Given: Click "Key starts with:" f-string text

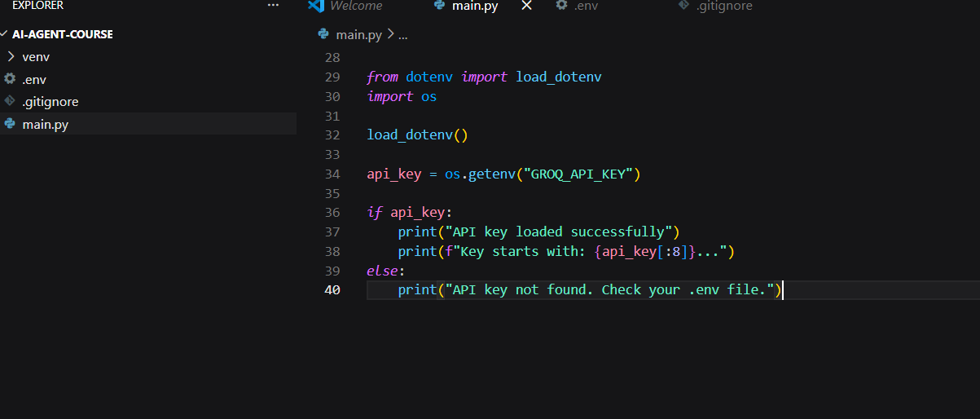Looking at the screenshot, I should click(523, 252).
